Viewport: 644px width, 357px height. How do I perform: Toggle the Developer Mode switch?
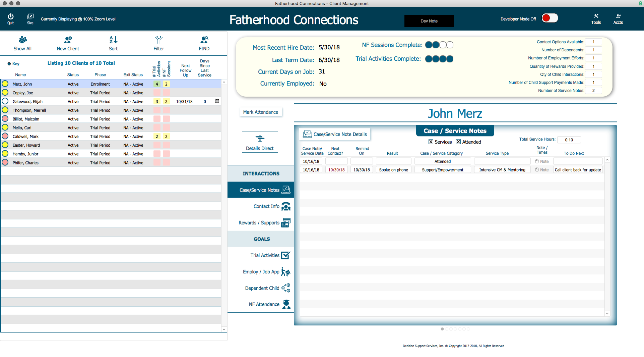tap(550, 18)
